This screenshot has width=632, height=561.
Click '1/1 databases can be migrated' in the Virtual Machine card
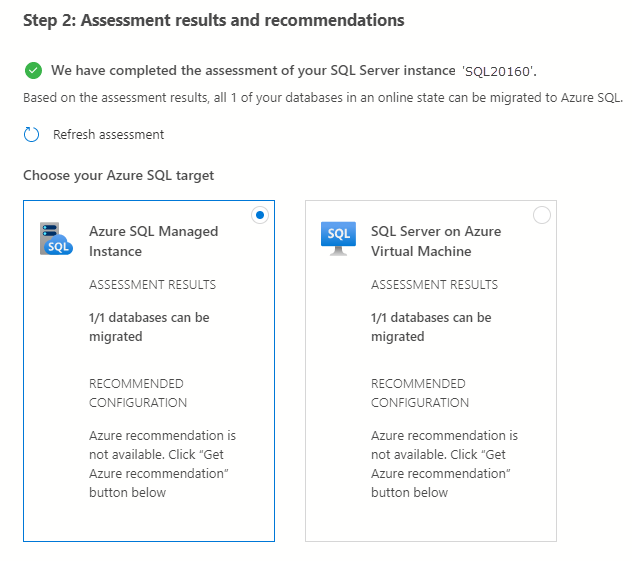pyautogui.click(x=431, y=327)
